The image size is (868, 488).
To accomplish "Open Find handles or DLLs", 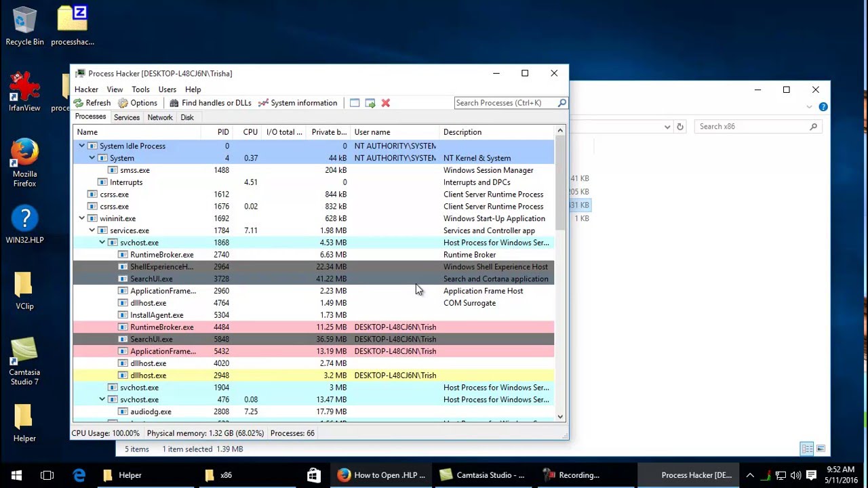I will pos(210,103).
